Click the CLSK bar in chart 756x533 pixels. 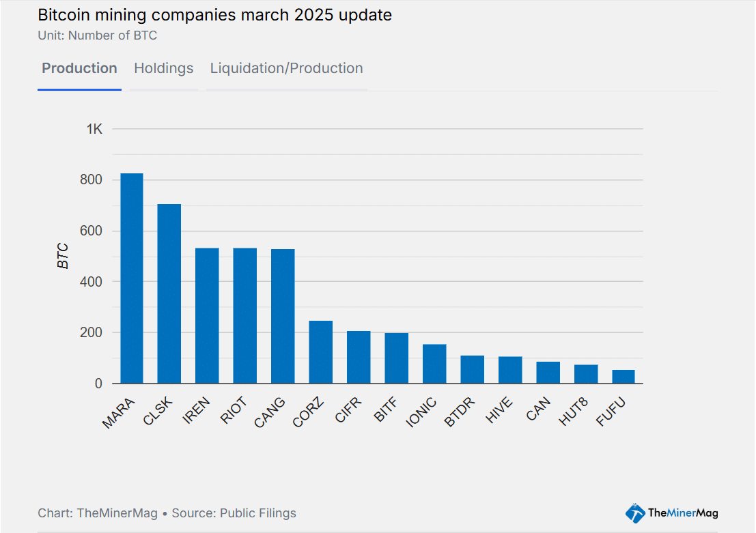tap(169, 293)
